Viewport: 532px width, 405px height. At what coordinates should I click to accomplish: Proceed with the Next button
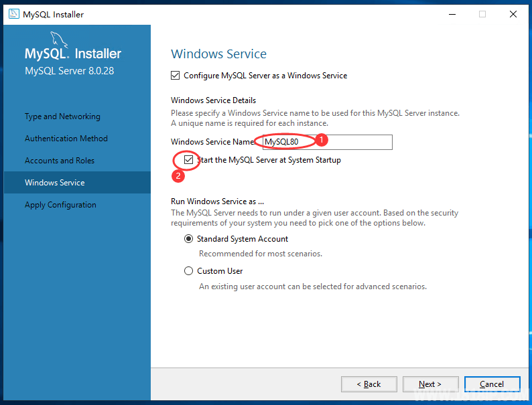click(x=430, y=384)
